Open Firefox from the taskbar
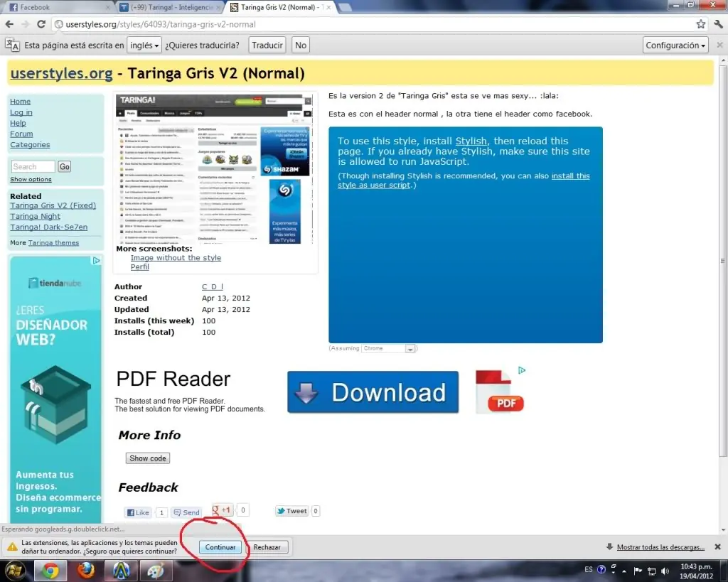728x582 pixels. tap(85, 571)
